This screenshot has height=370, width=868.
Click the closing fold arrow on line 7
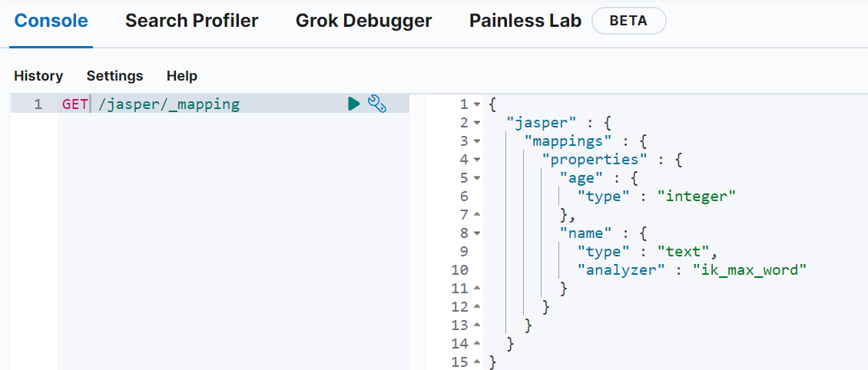click(x=477, y=215)
